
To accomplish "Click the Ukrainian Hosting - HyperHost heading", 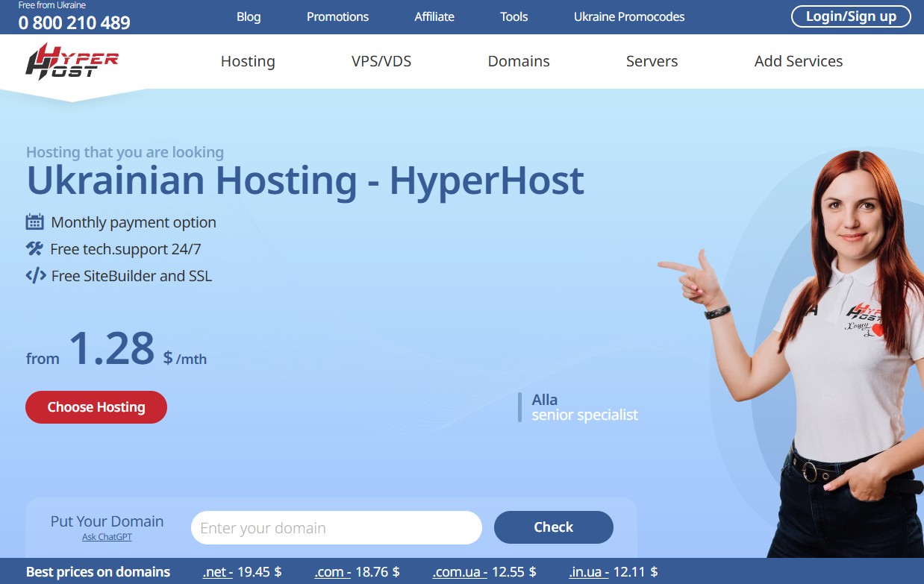I will tap(305, 180).
